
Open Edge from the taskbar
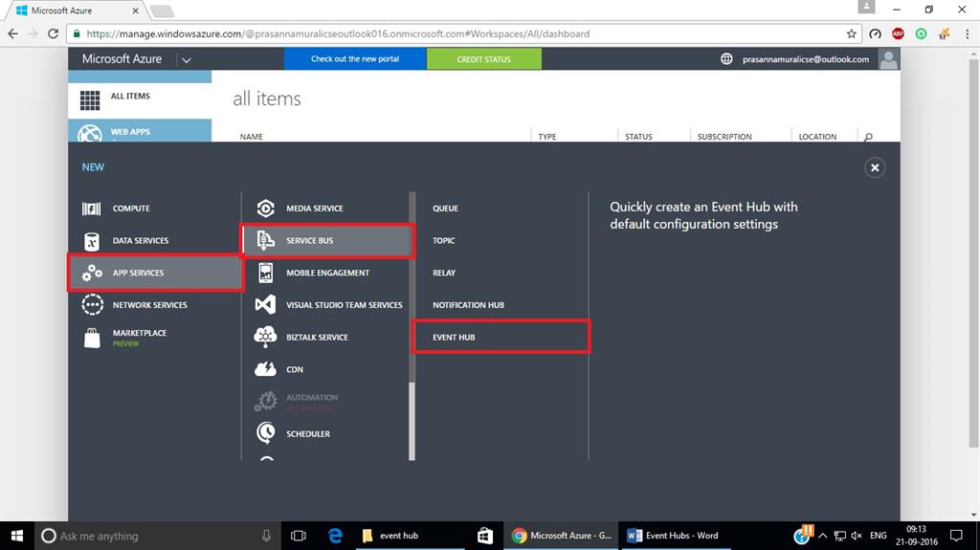[x=336, y=536]
